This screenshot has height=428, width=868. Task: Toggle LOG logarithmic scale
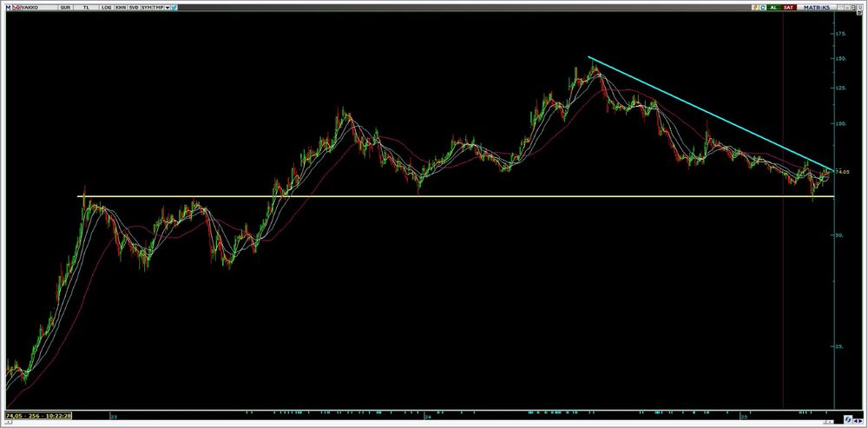pyautogui.click(x=106, y=8)
